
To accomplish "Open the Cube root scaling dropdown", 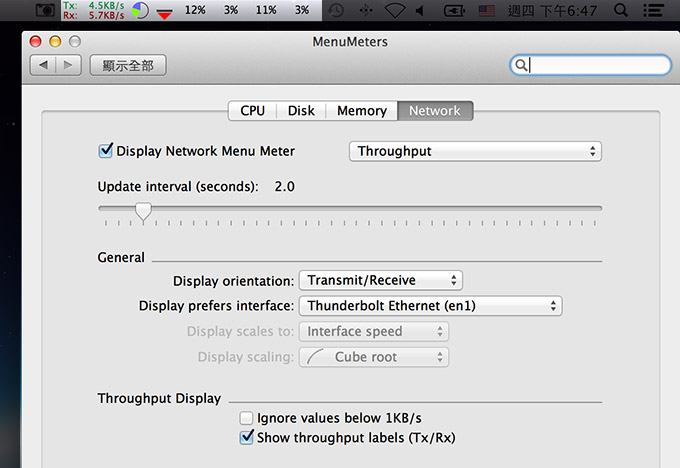I will [374, 357].
